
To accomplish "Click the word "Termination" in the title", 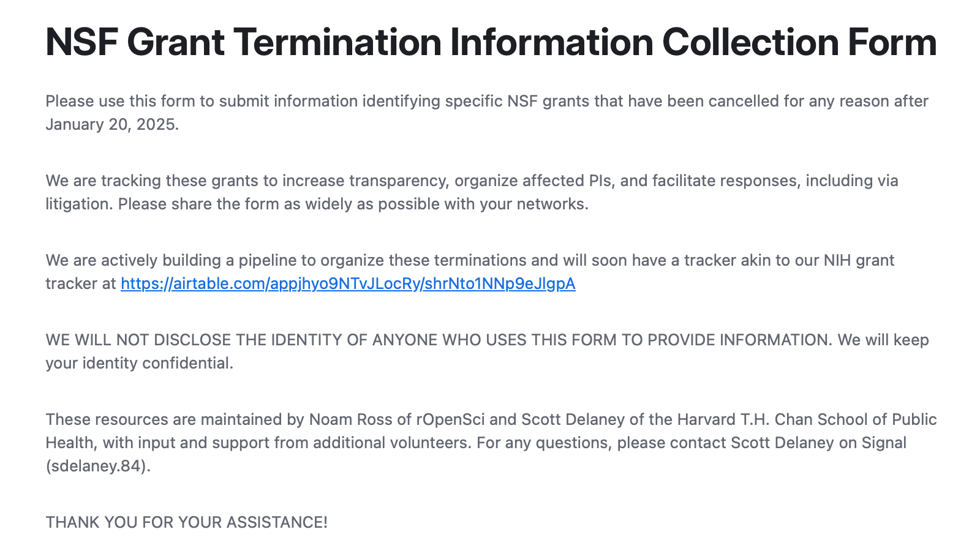I will click(337, 42).
